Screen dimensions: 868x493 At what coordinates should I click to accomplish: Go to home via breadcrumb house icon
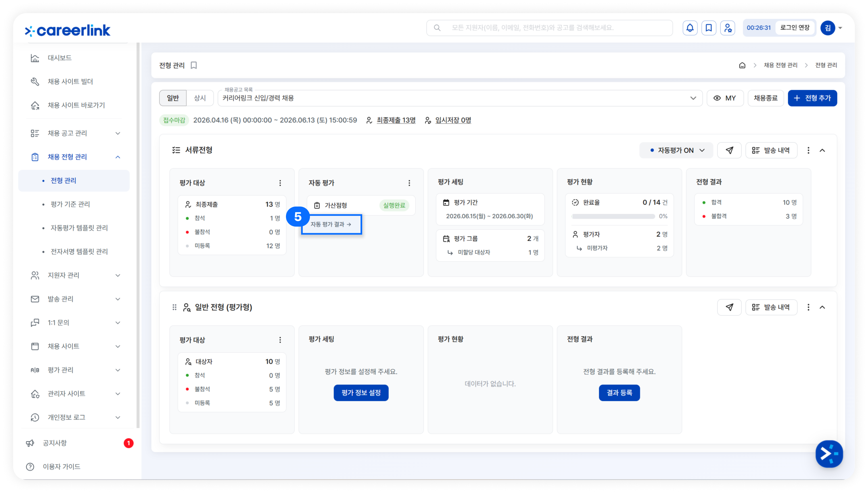pyautogui.click(x=742, y=65)
